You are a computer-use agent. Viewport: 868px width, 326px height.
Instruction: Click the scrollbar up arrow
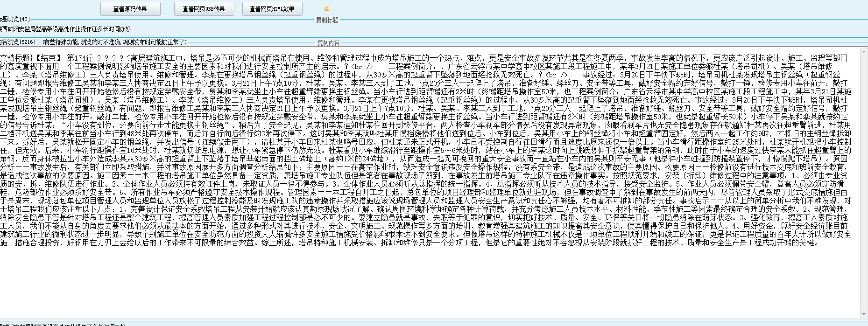(x=864, y=51)
